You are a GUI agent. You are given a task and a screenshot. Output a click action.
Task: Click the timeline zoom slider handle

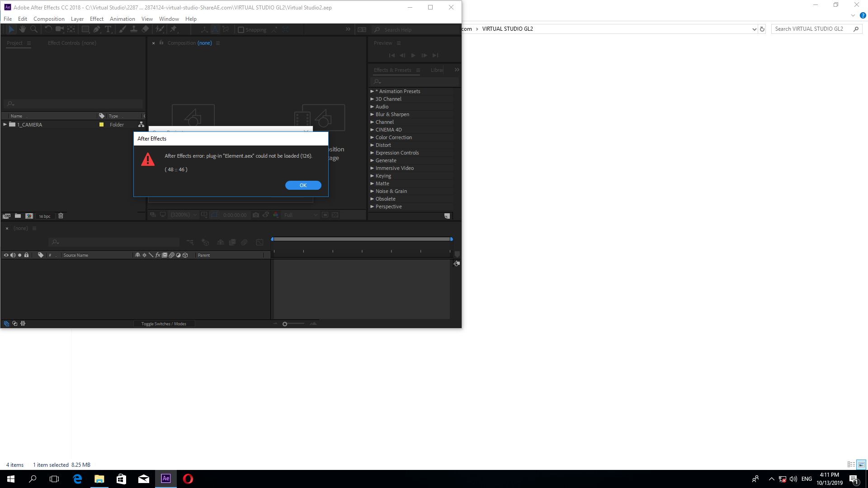284,324
